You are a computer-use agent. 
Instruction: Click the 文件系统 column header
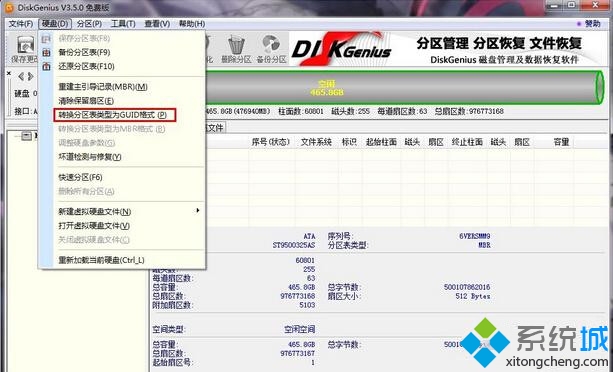316,142
